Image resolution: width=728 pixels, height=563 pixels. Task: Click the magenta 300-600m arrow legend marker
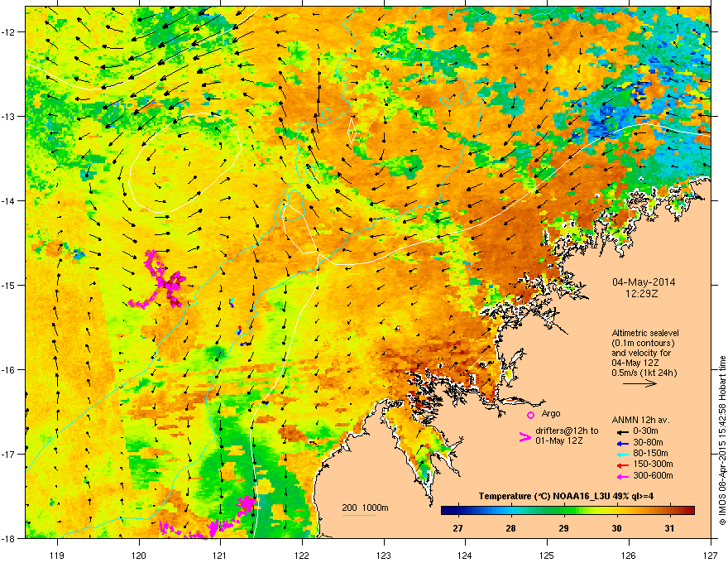[x=623, y=476]
